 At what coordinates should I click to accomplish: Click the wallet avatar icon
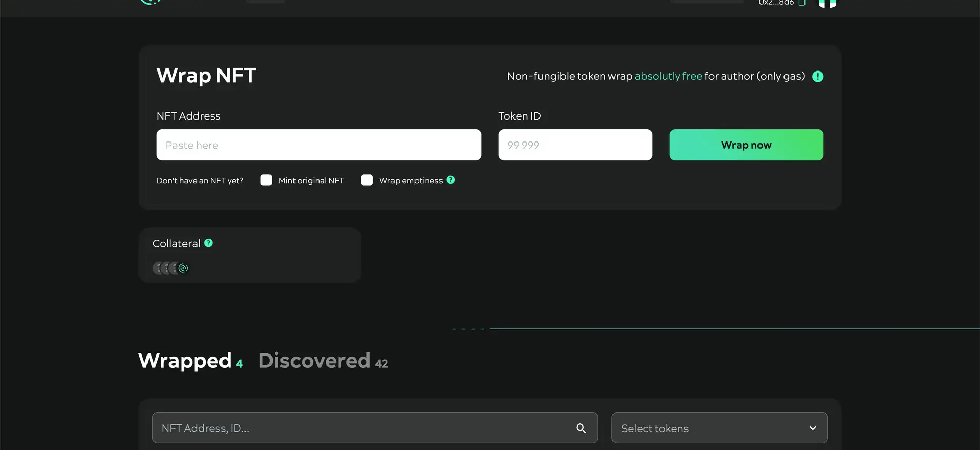click(x=827, y=4)
